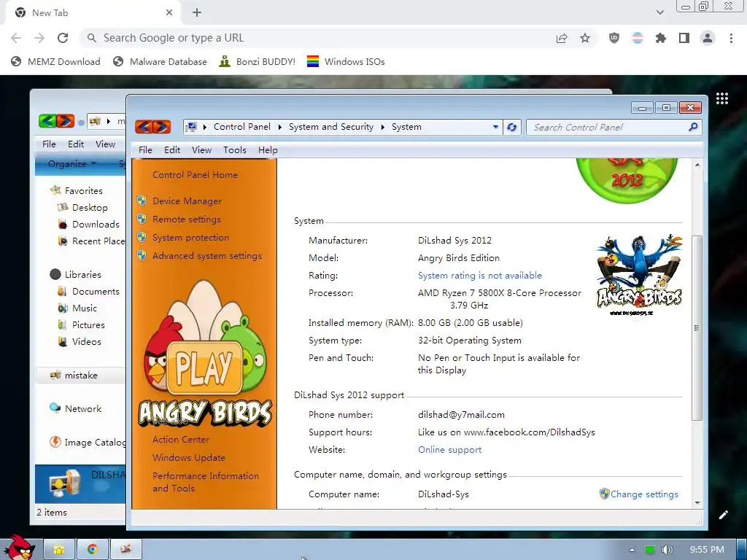Open the Windows ISOs bookmark

[346, 61]
